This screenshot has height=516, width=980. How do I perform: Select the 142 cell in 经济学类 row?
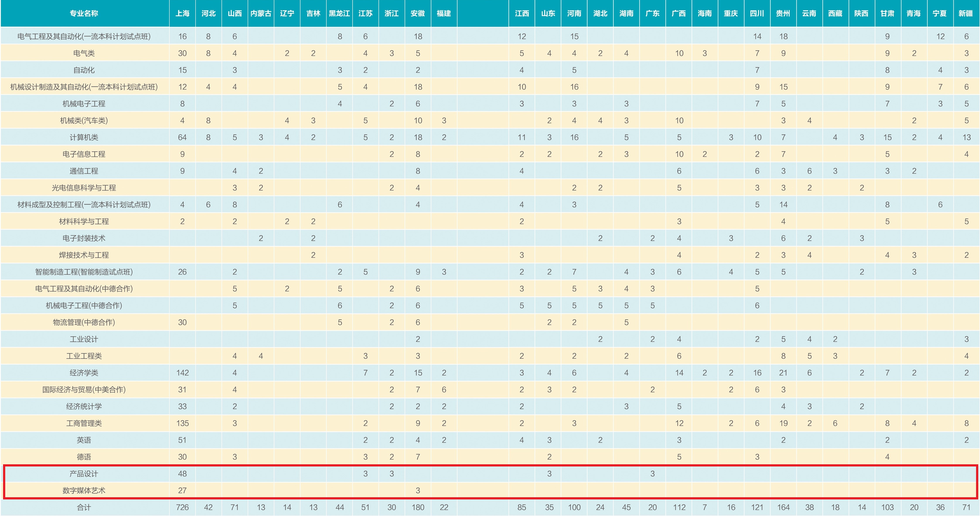point(182,373)
